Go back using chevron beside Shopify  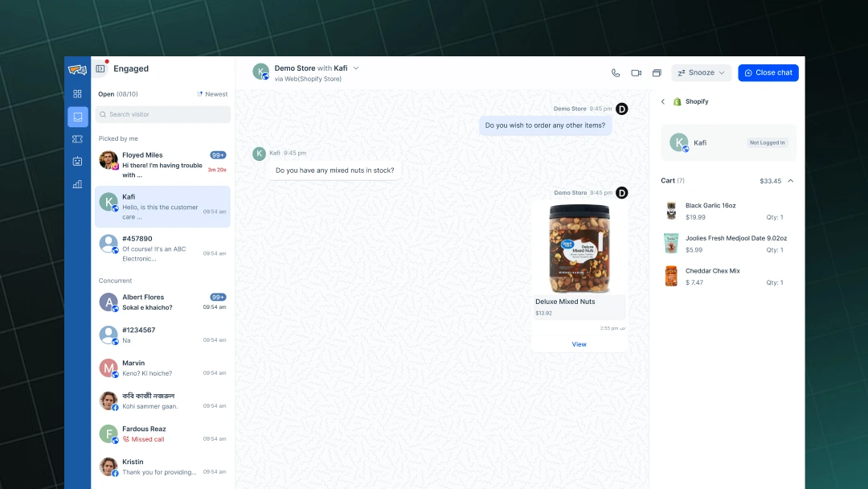coord(662,101)
